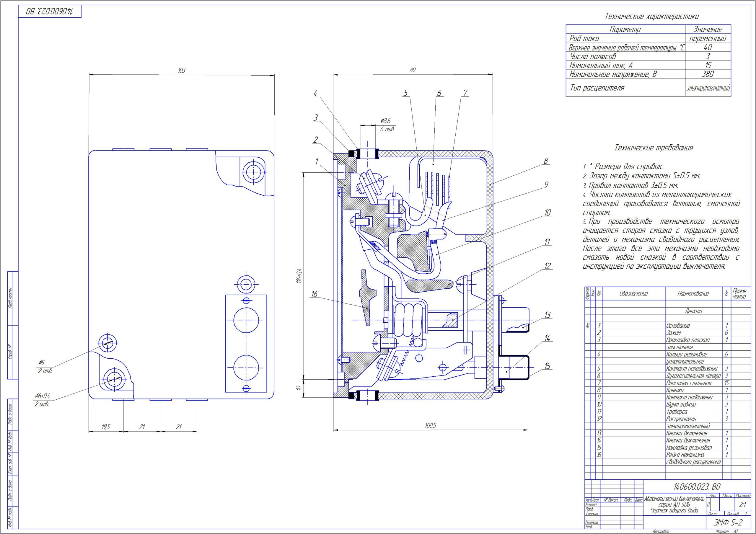This screenshot has width=756, height=534.
Task: Click the 'Крышка' part name
Action: point(675,390)
